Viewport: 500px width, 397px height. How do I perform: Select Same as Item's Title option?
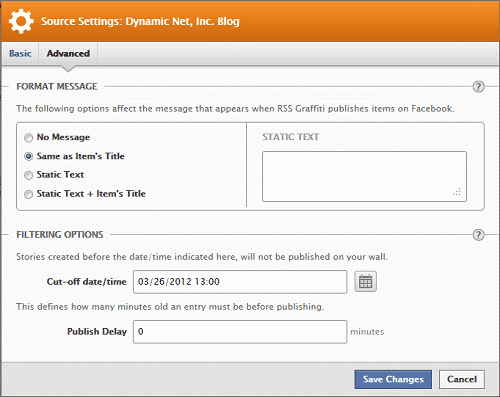29,156
